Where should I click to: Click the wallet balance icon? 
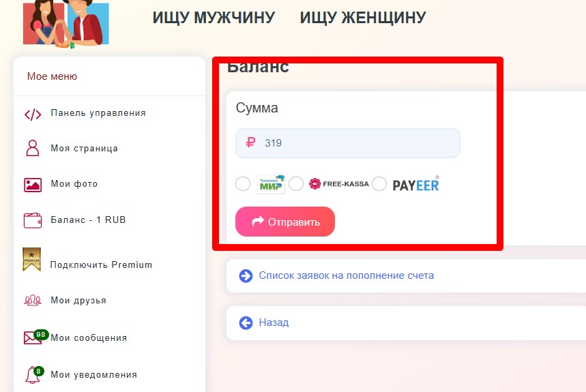(x=33, y=220)
